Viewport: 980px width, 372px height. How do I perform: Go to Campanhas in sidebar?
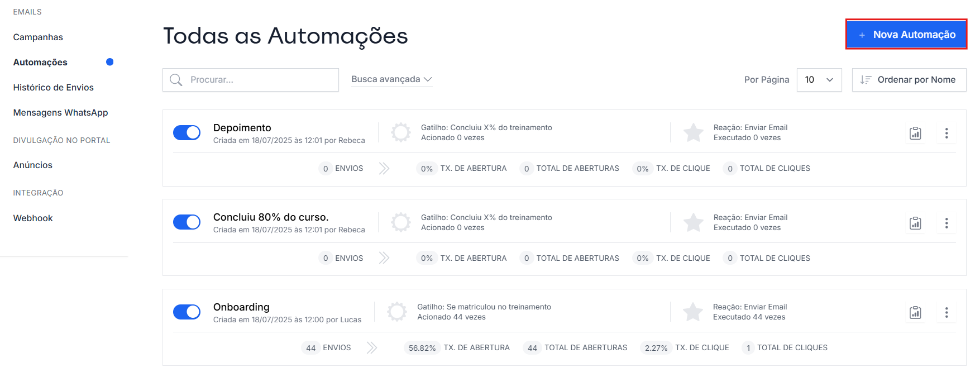(38, 37)
